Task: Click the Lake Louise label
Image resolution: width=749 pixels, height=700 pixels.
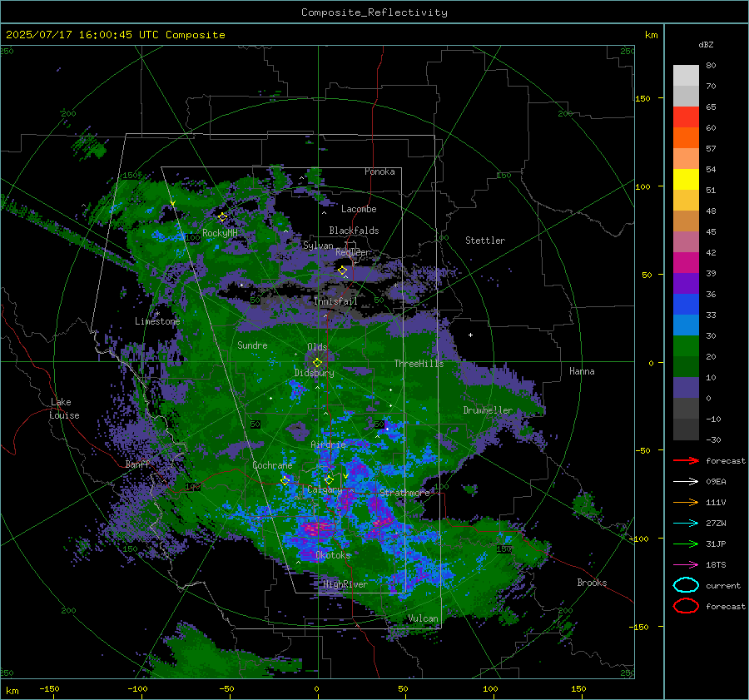Action: (64, 409)
